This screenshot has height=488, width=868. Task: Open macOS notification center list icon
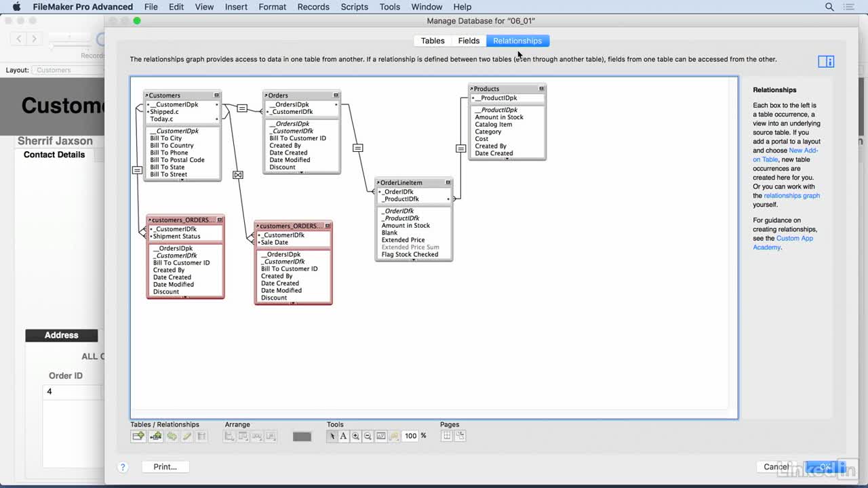pyautogui.click(x=850, y=7)
